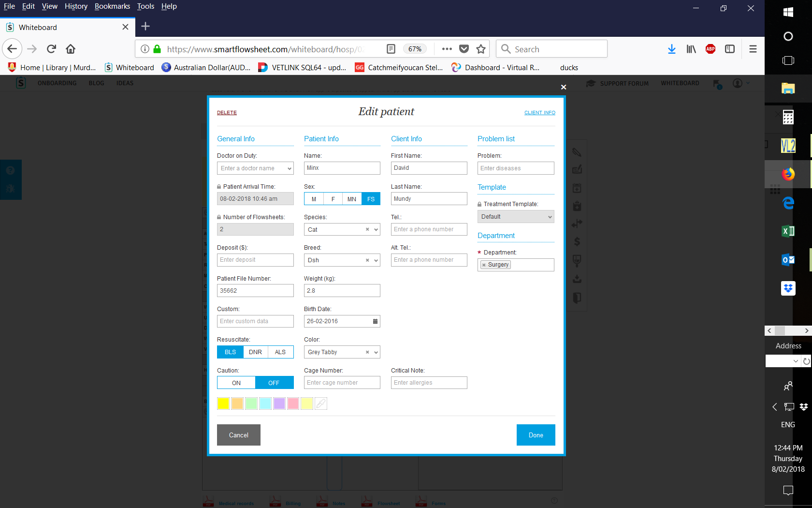Click the calendar icon in Birth Date field
This screenshot has width=812, height=508.
click(375, 321)
